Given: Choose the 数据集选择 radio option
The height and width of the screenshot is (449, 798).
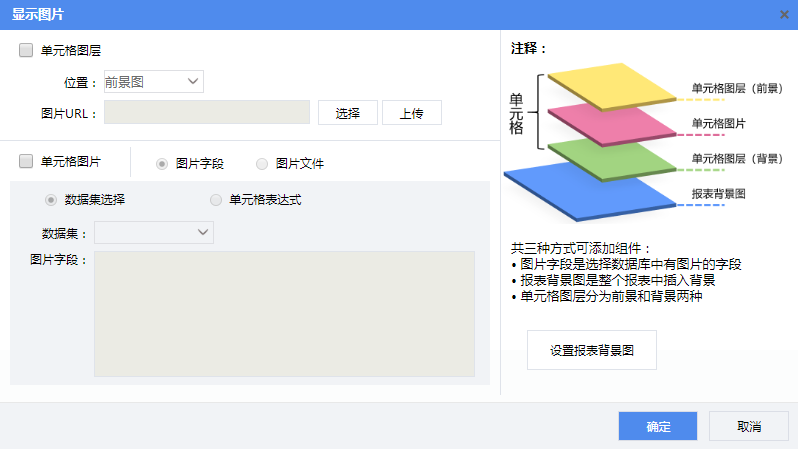Looking at the screenshot, I should click(x=51, y=200).
